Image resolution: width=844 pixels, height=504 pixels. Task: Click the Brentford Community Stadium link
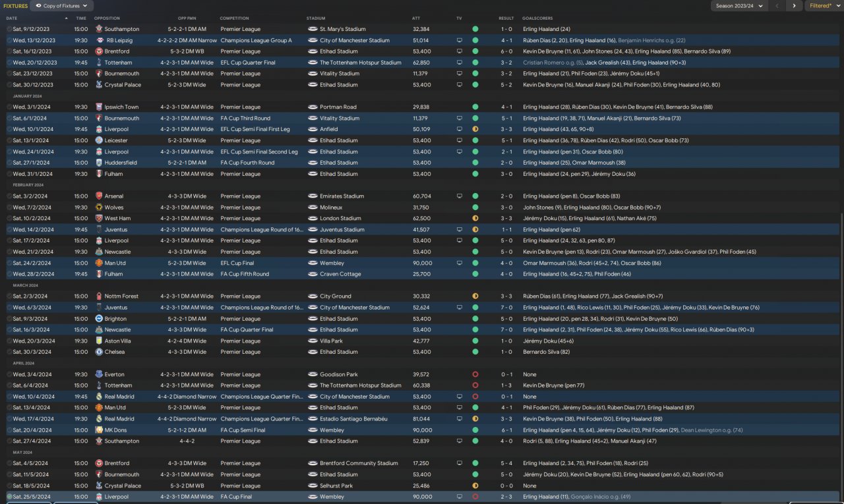click(x=359, y=463)
